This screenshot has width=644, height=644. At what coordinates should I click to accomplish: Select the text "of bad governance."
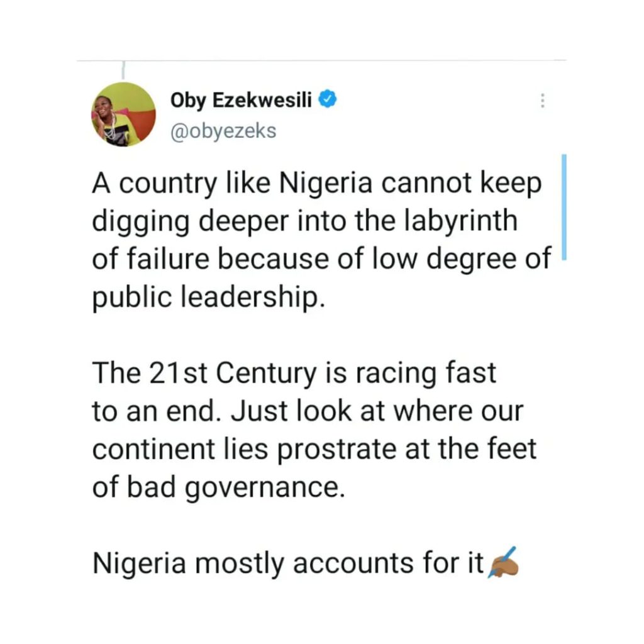(x=219, y=487)
